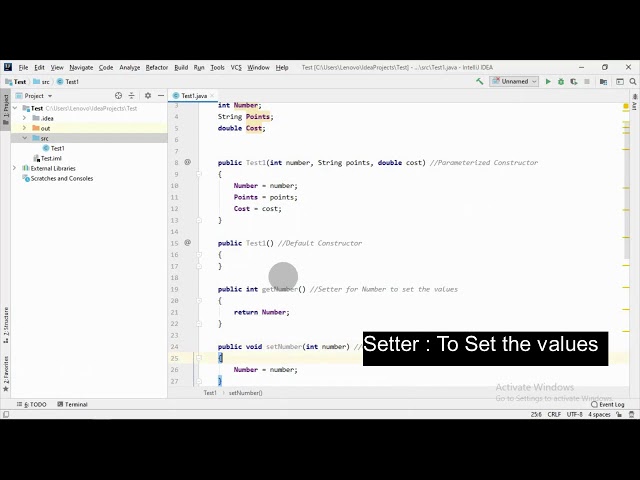The height and width of the screenshot is (480, 640).
Task: Click the Build project hammer icon
Action: pyautogui.click(x=480, y=82)
